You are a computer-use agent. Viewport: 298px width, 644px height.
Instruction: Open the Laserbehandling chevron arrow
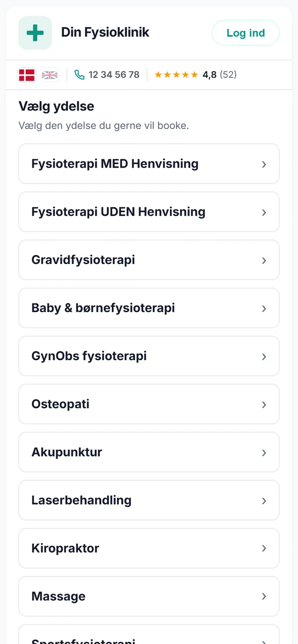coord(264,501)
